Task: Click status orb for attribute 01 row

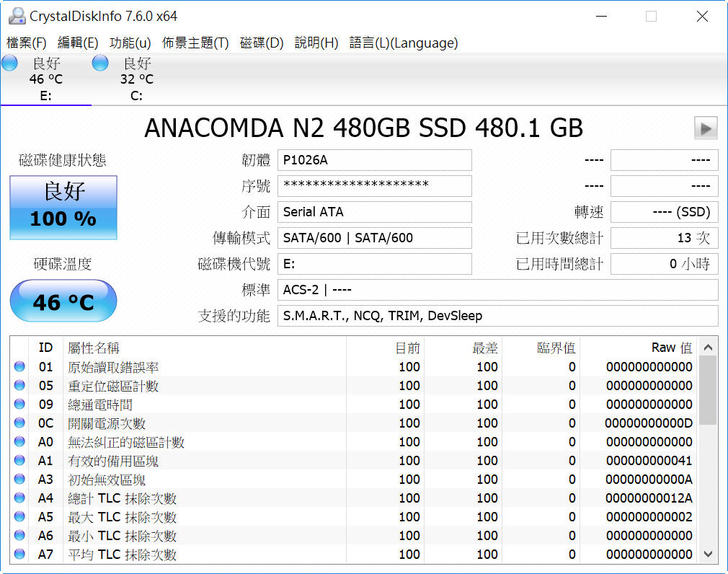Action: [20, 367]
